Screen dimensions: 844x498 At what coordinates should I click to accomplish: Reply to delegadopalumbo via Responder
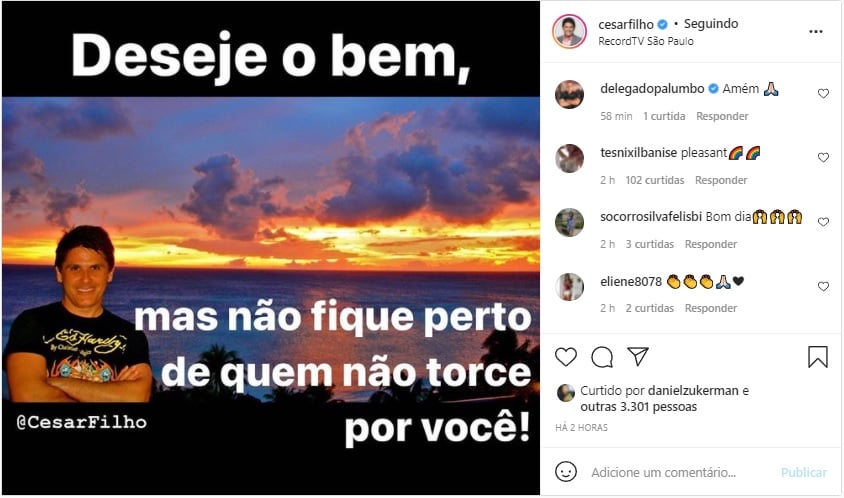point(722,116)
